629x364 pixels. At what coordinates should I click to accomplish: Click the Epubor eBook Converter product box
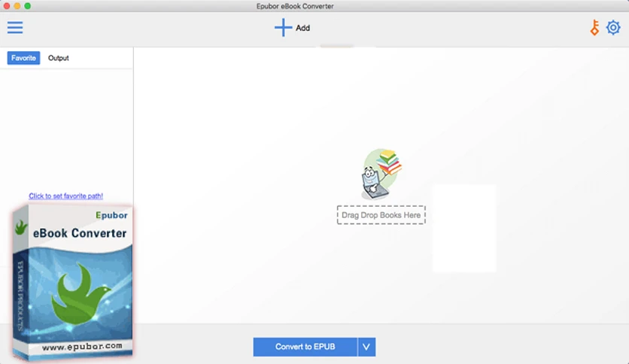72,283
